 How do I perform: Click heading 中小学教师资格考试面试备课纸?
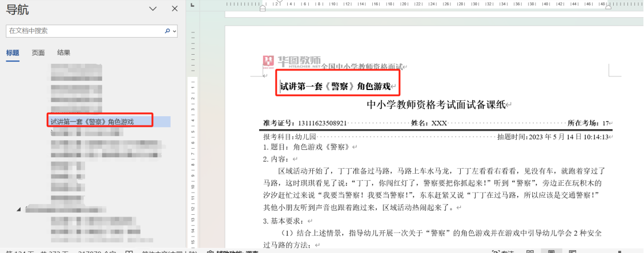437,104
